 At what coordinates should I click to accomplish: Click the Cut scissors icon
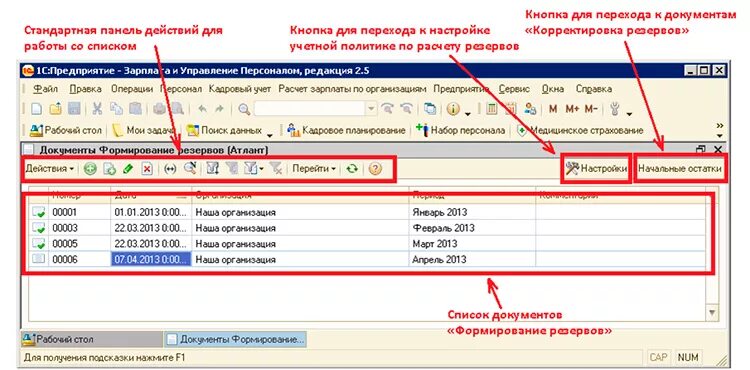point(98,109)
